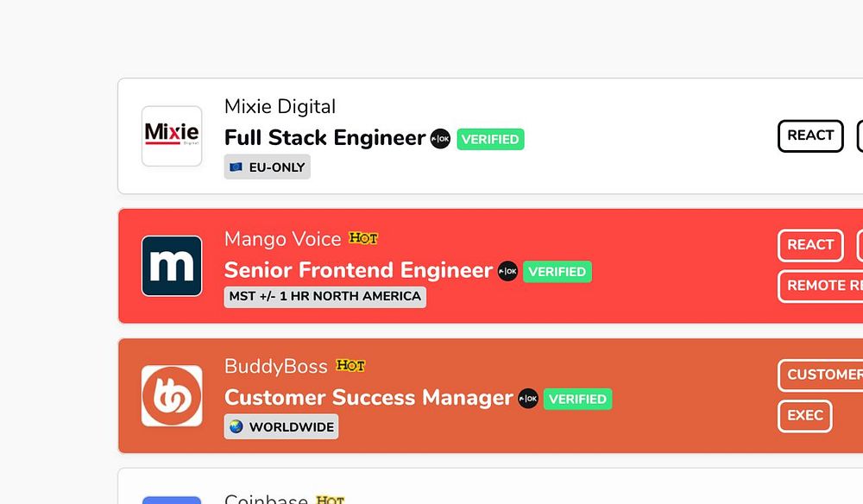
Task: Open the Customer Success Manager job listing
Action: (x=369, y=398)
